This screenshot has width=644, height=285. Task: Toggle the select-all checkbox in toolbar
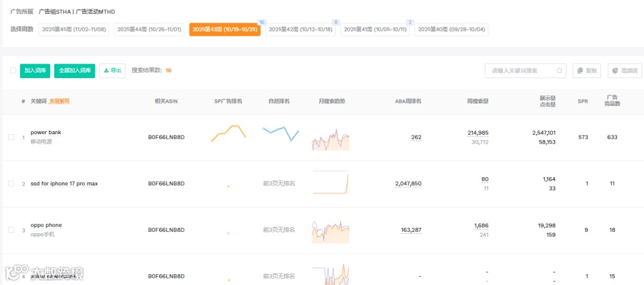(13, 70)
